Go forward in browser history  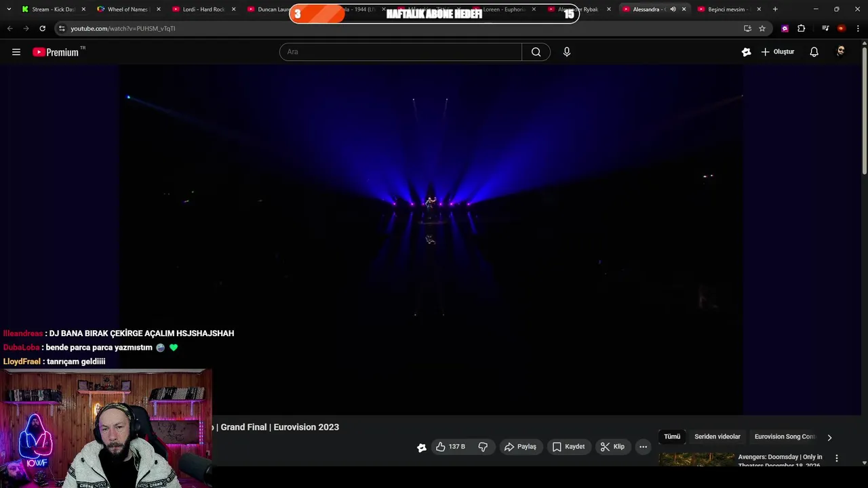[26, 28]
